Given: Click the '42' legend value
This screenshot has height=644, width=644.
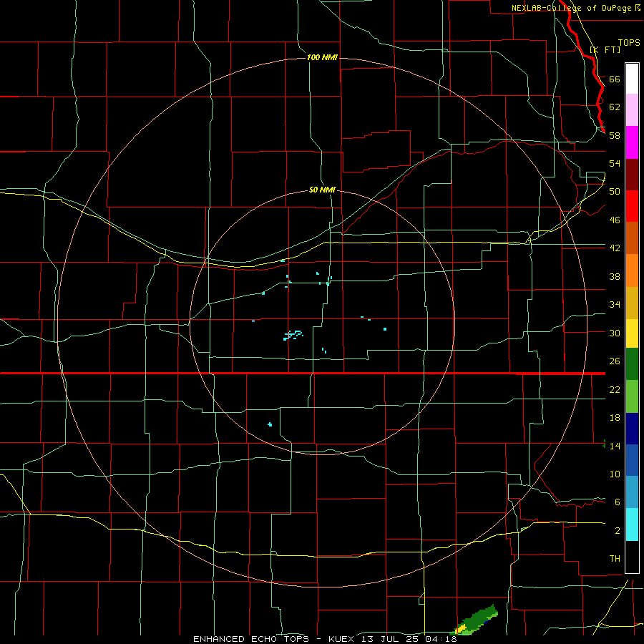Looking at the screenshot, I should pos(615,248).
